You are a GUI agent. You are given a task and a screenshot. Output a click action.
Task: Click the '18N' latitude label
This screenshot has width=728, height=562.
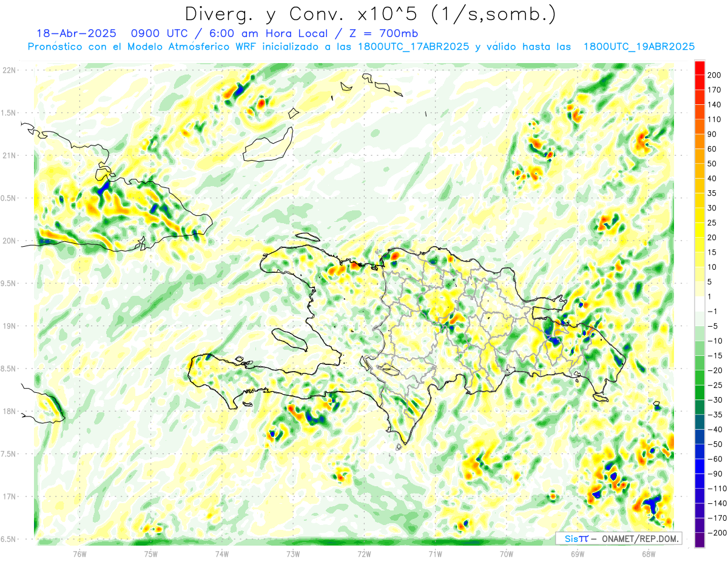pyautogui.click(x=10, y=411)
